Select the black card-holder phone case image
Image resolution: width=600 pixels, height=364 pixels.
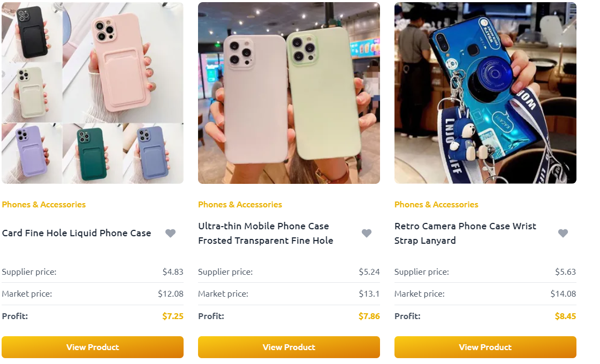32,32
